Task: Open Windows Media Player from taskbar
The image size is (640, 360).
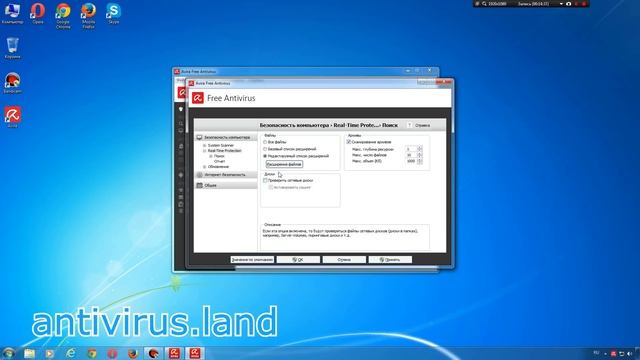Action: click(50, 353)
